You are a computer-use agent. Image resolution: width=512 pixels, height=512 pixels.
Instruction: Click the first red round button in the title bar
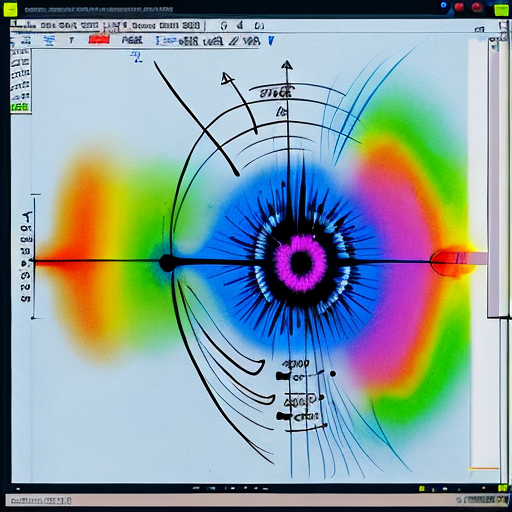click(459, 7)
